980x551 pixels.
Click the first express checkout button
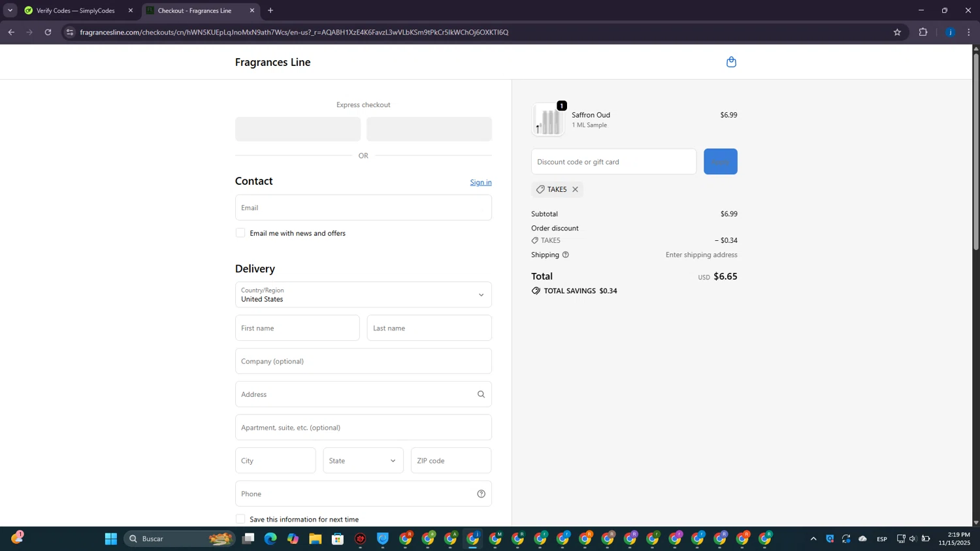[298, 129]
